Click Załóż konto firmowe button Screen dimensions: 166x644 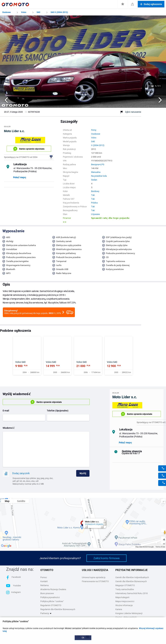coord(106,558)
